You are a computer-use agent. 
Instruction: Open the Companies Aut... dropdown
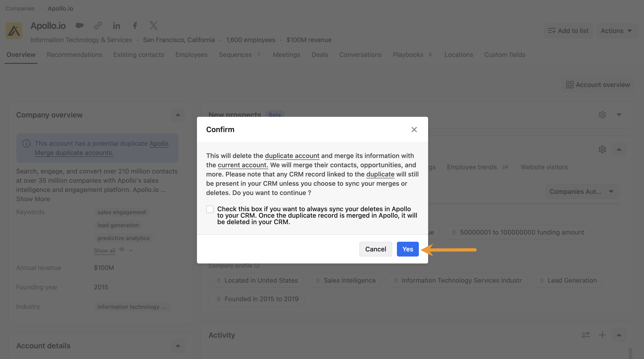(582, 192)
